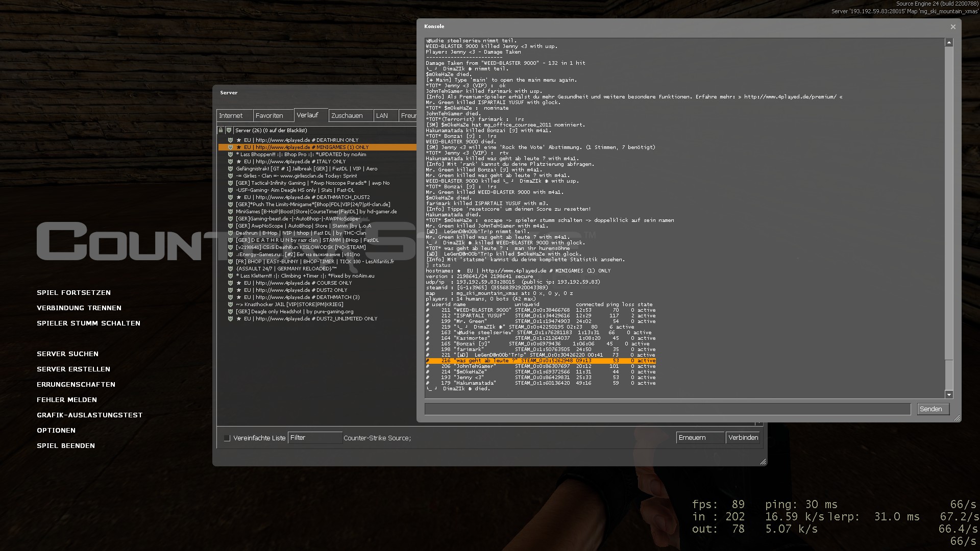Image resolution: width=980 pixels, height=551 pixels.
Task: Click the console vertical scrollbar thumb
Action: pos(949,375)
